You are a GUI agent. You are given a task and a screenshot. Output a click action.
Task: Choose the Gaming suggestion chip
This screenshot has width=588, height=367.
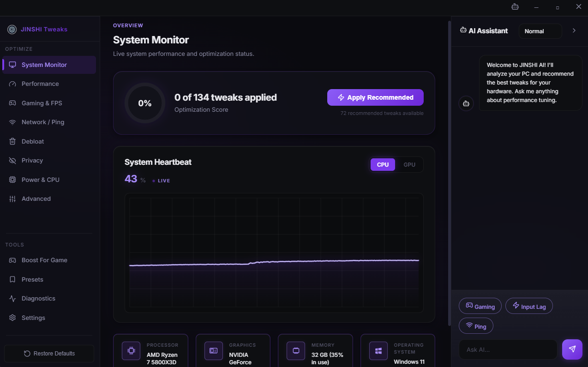click(480, 306)
